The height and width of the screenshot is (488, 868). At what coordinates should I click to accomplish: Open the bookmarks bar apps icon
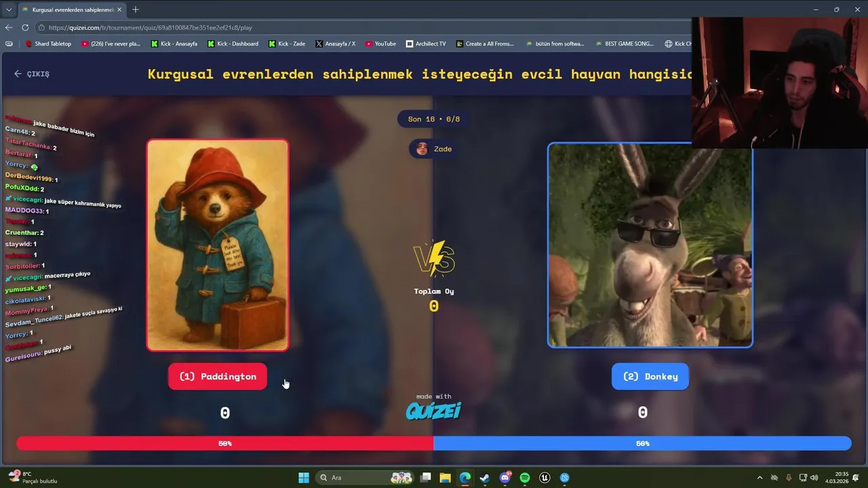pyautogui.click(x=9, y=43)
